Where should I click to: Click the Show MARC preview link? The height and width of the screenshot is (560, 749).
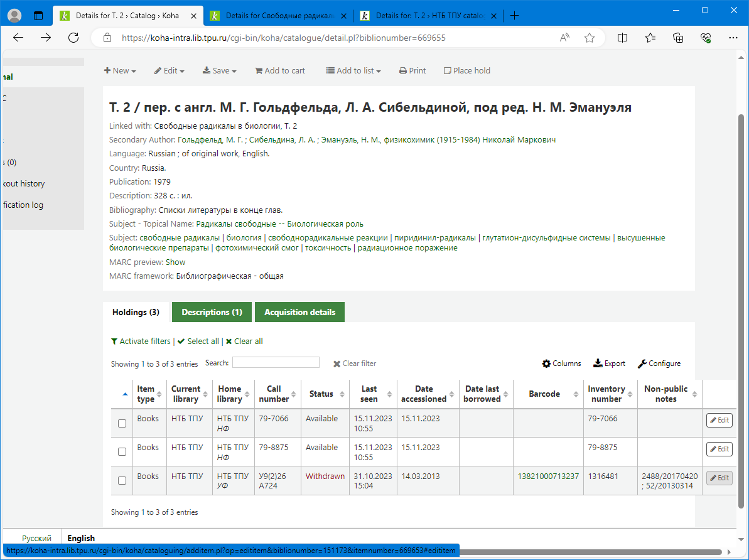[x=175, y=262]
